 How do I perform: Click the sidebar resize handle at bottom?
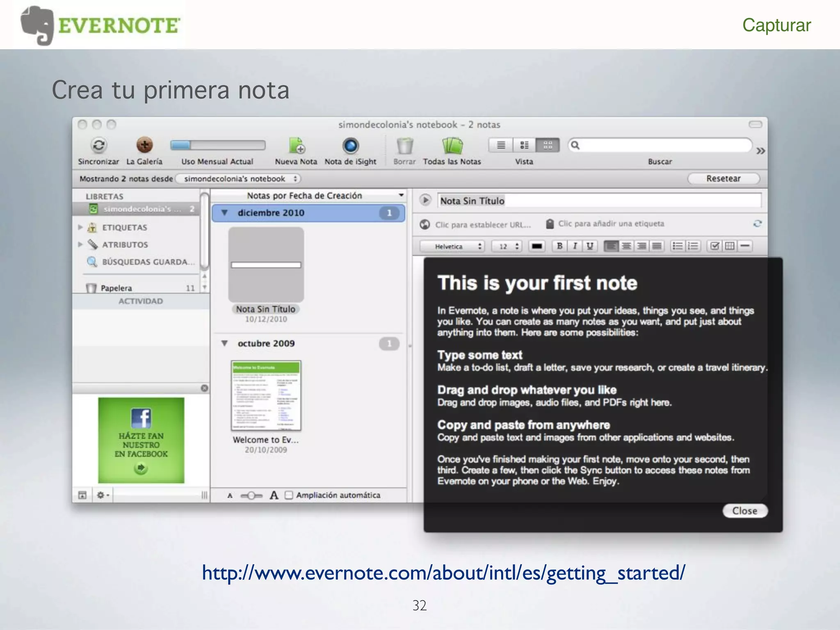(204, 495)
